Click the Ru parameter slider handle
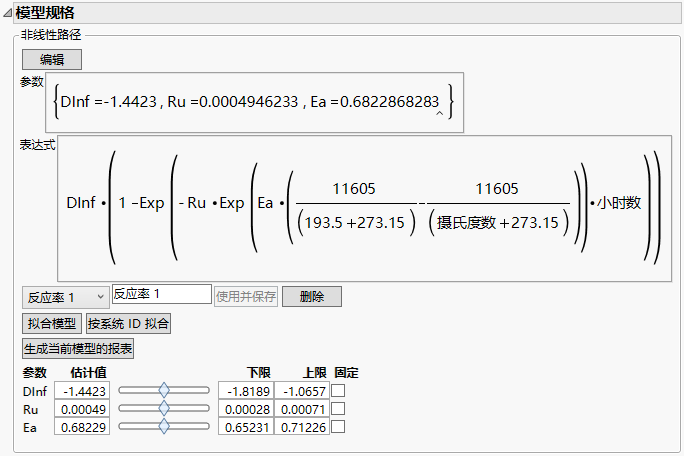The height and width of the screenshot is (456, 684). [x=164, y=408]
